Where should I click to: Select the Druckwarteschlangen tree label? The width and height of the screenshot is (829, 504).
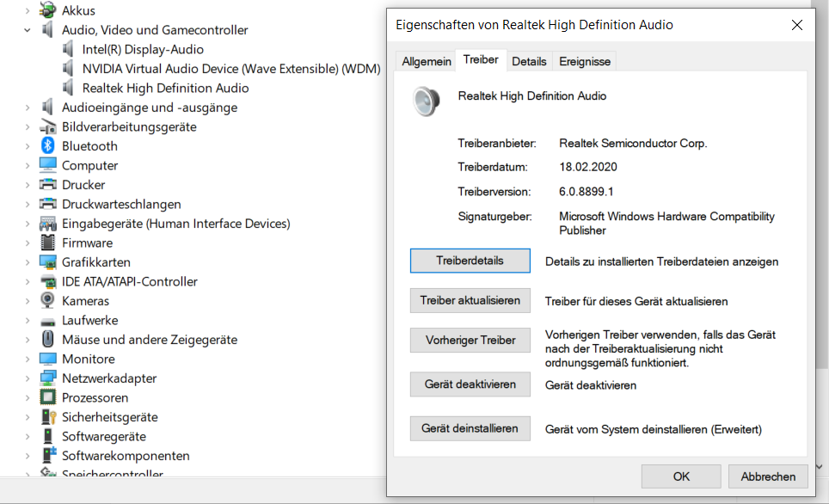[x=121, y=204]
